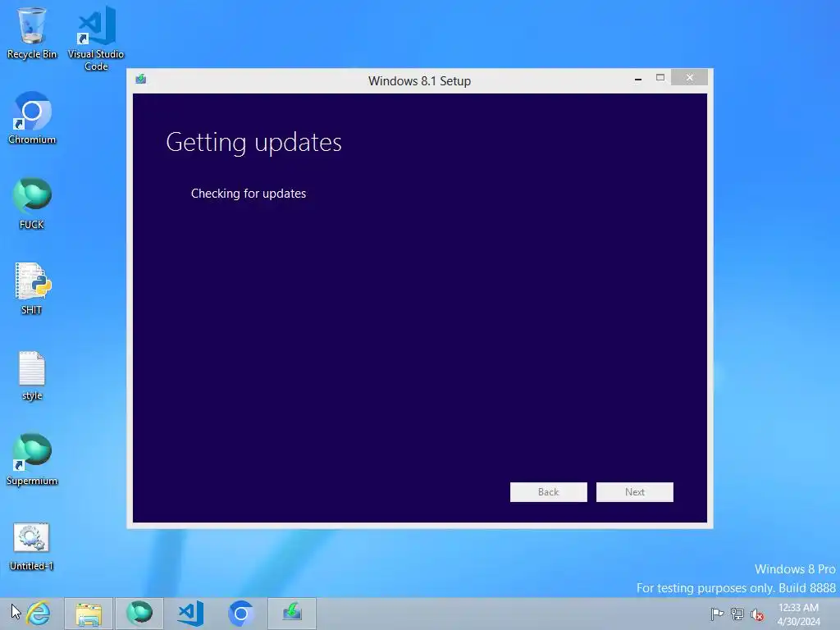Click the Setup window title bar icon

tap(141, 80)
